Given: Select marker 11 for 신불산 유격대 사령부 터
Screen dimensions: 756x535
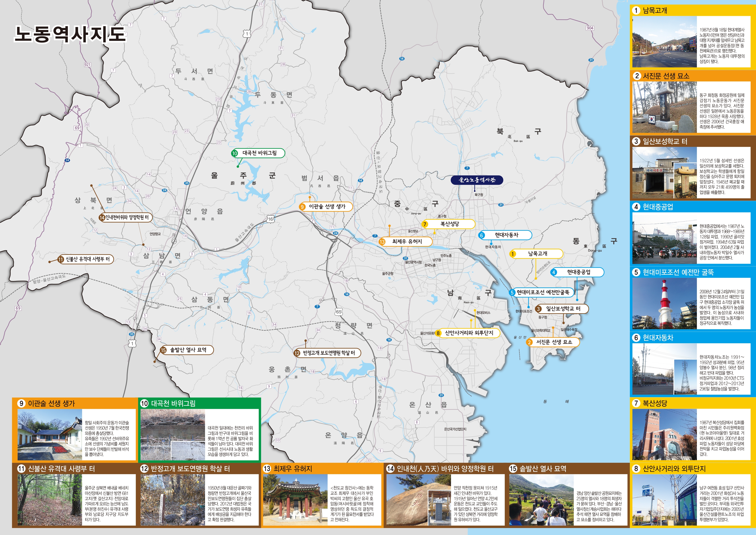Looking at the screenshot, I should pos(61,259).
